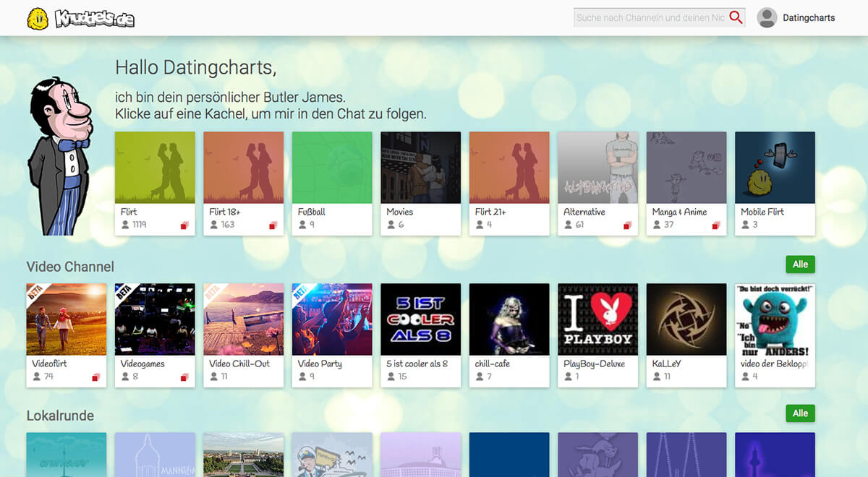Open the green Fußball channel thumbnail
The width and height of the screenshot is (868, 477).
click(x=332, y=168)
